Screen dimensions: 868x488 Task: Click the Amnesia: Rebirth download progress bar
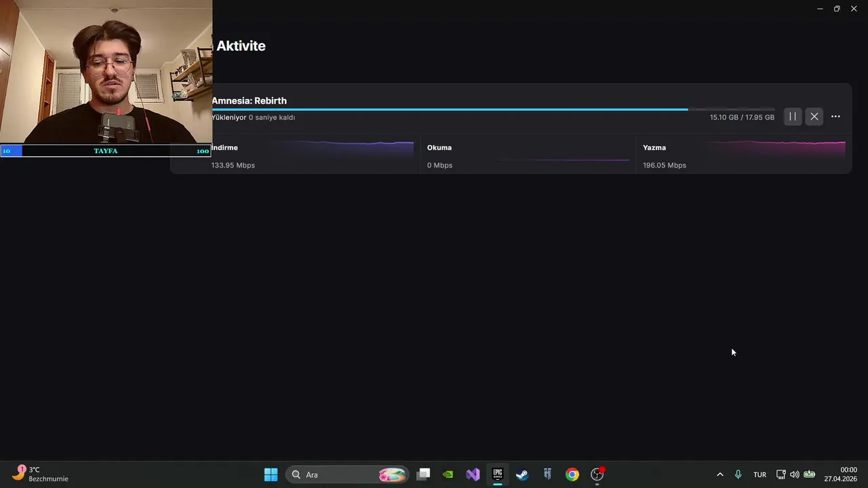(x=493, y=109)
